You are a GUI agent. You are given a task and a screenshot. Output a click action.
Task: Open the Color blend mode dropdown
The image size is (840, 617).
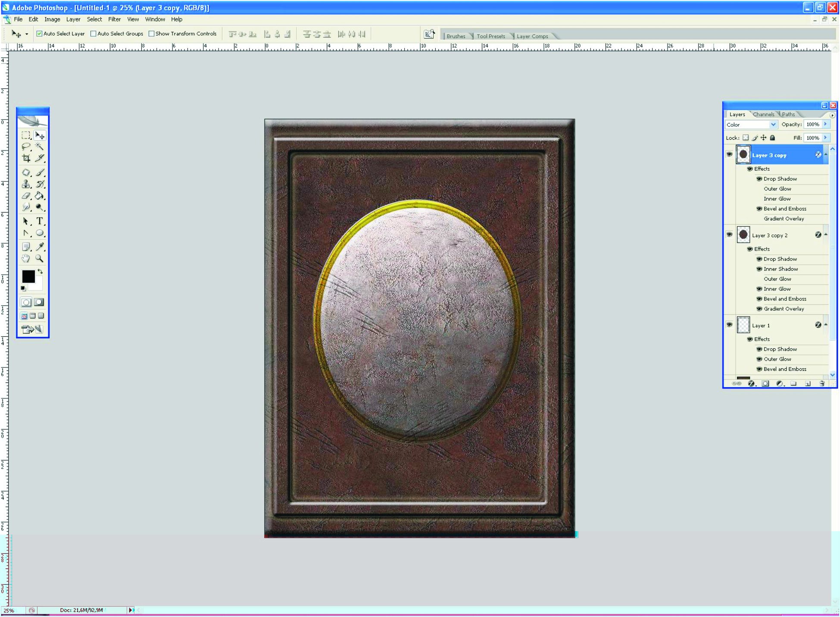click(x=773, y=125)
